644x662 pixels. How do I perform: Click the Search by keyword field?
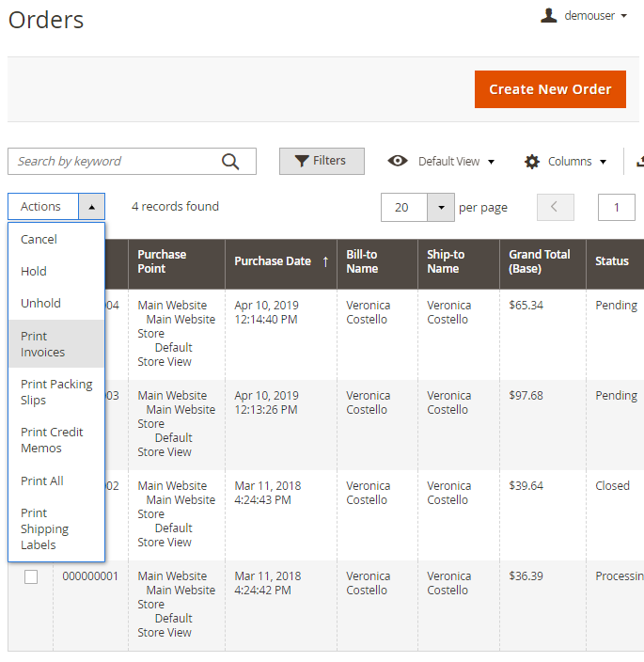113,162
